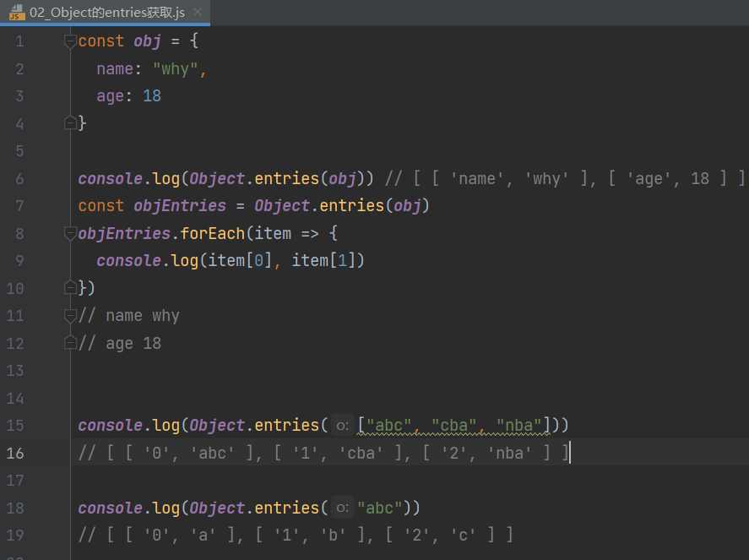Viewport: 749px width, 560px height.
Task: Click the parameter hint 'o:' on line 15
Action: [x=343, y=425]
